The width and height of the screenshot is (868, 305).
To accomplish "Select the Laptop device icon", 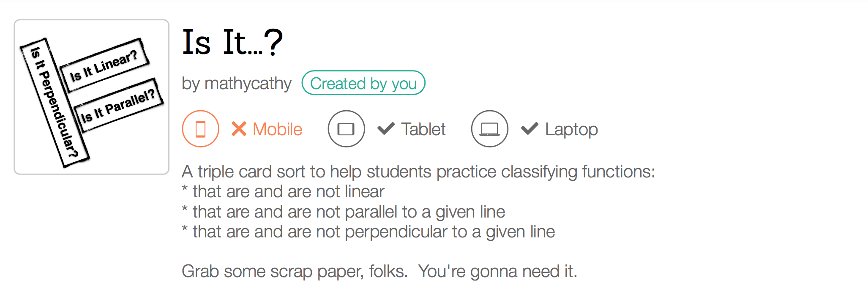I will 489,129.
